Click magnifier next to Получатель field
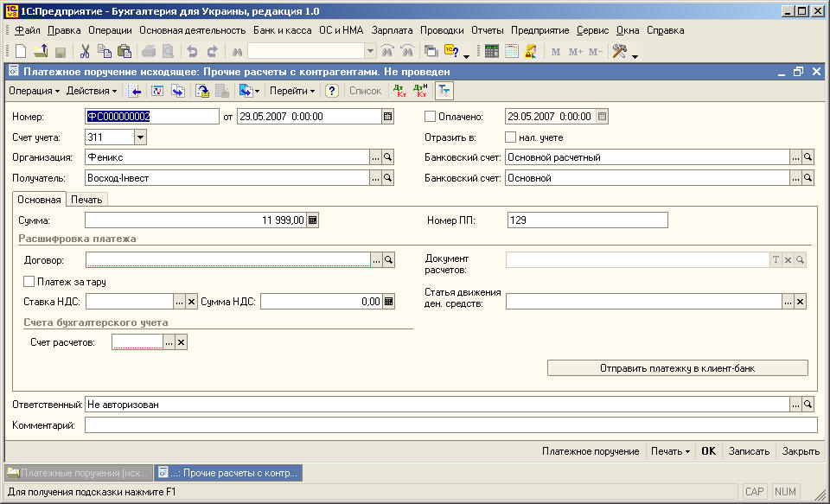The width and height of the screenshot is (830, 504). [388, 178]
